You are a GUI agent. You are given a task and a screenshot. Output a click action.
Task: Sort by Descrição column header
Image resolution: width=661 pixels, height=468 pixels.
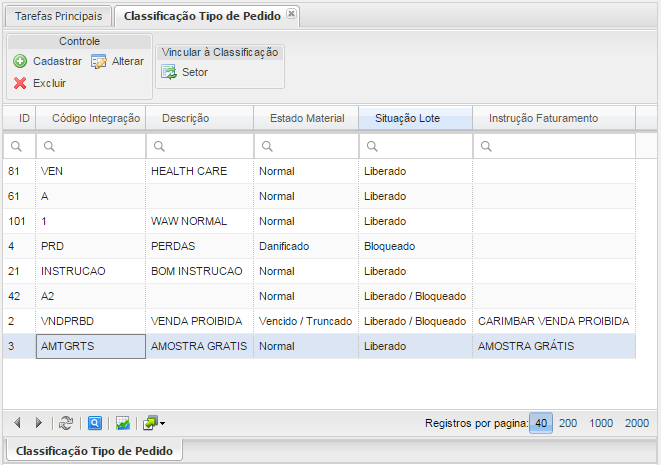200,118
